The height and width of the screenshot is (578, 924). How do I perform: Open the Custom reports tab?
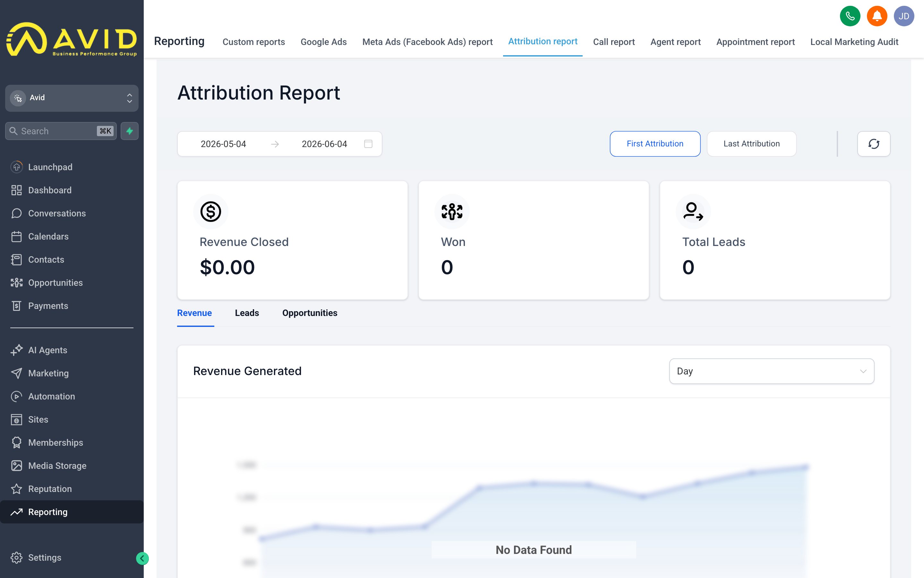point(253,42)
